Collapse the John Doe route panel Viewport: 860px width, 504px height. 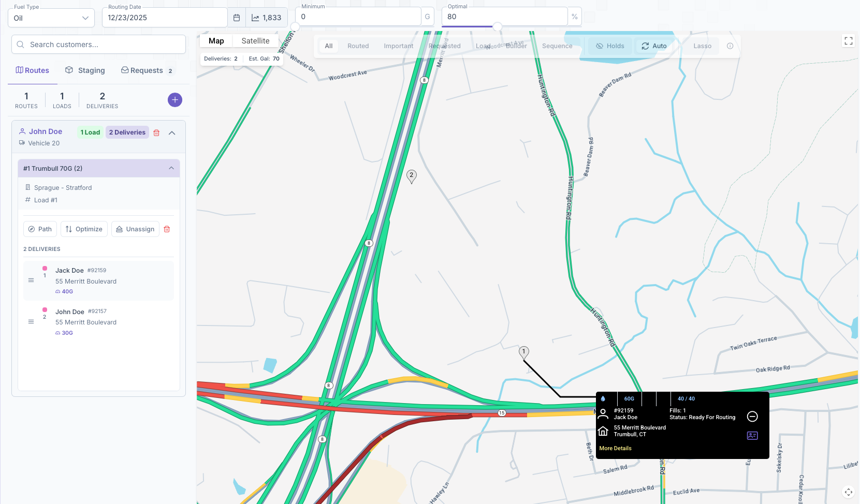pyautogui.click(x=172, y=133)
